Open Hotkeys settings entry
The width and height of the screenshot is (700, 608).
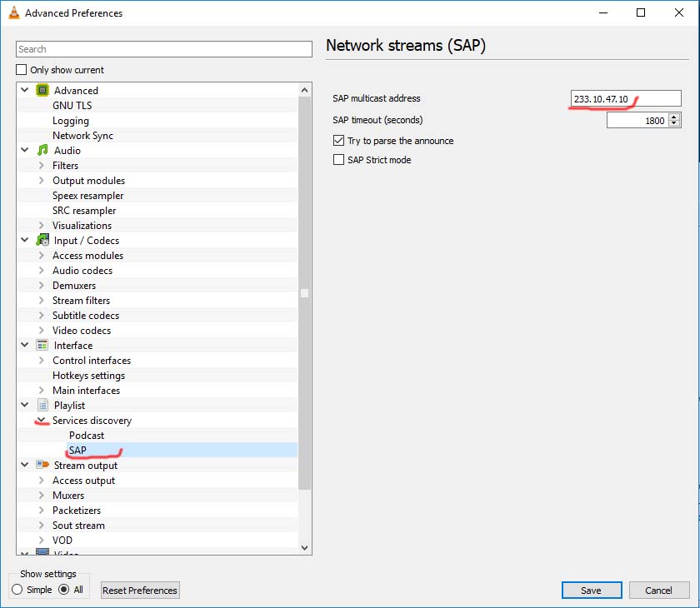coord(88,376)
